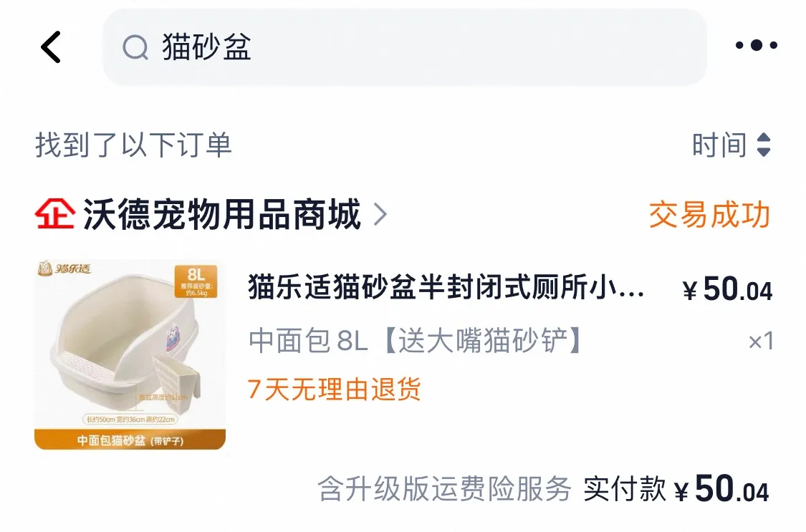The image size is (806, 532).
Task: Open the 沃德宠物用品商城 shop page
Action: point(222,215)
